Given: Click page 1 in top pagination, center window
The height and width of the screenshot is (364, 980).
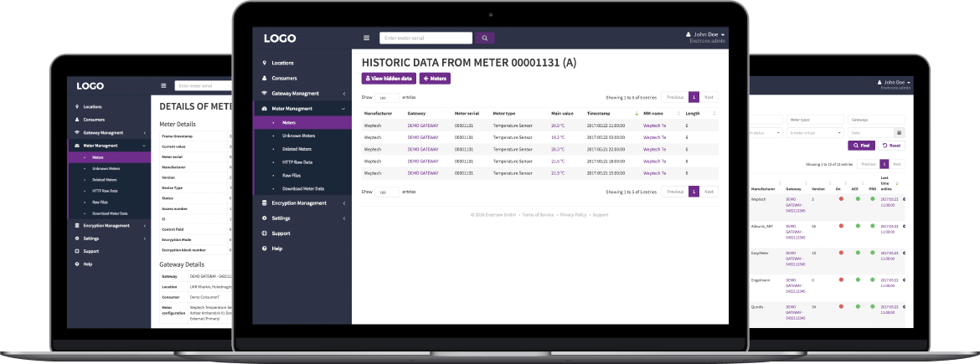Looking at the screenshot, I should (x=694, y=97).
